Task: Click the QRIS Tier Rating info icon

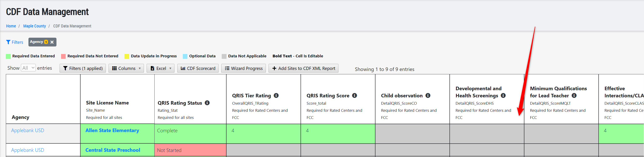Action: [276, 95]
